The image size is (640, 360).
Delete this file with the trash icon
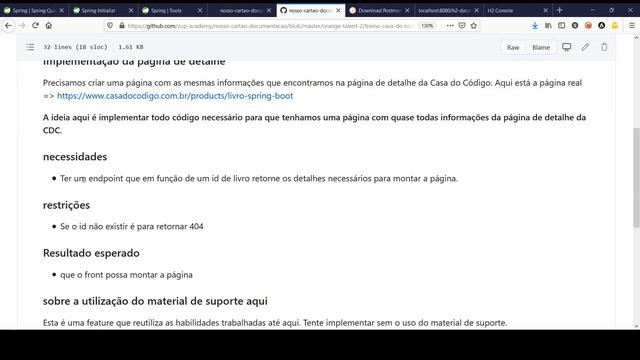[604, 47]
